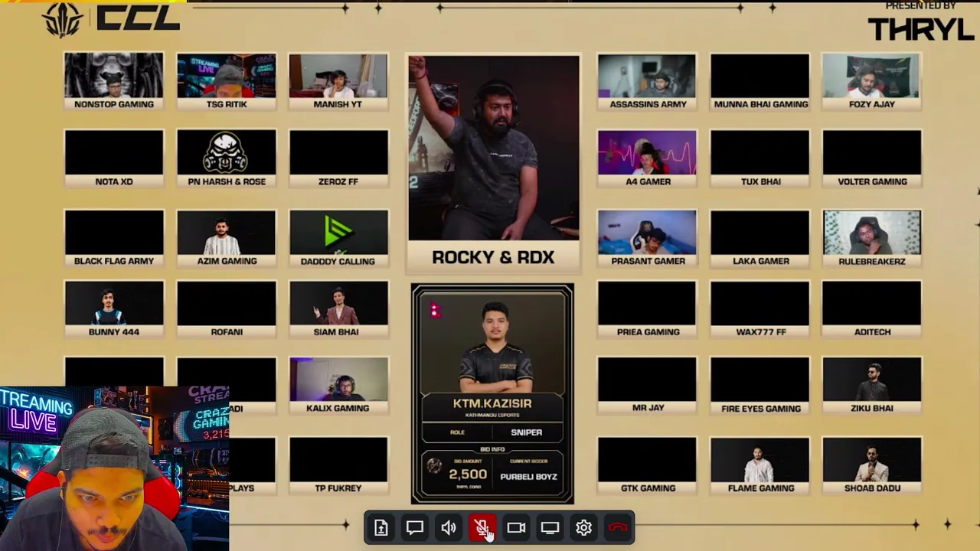Open the KALIX GAMING video tile
The height and width of the screenshot is (551, 980).
338,386
